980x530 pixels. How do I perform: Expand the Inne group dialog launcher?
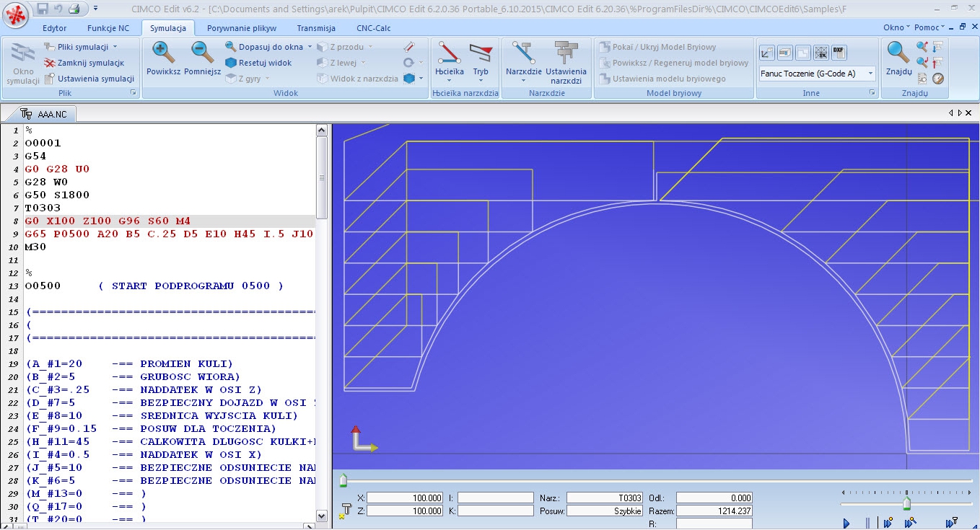872,93
